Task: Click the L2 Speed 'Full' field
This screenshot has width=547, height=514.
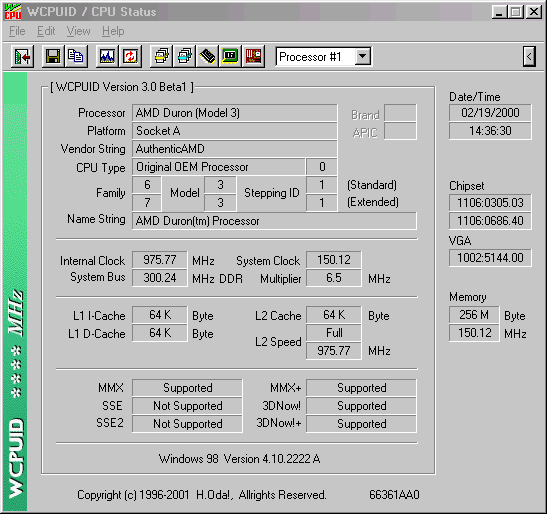Action: click(334, 333)
